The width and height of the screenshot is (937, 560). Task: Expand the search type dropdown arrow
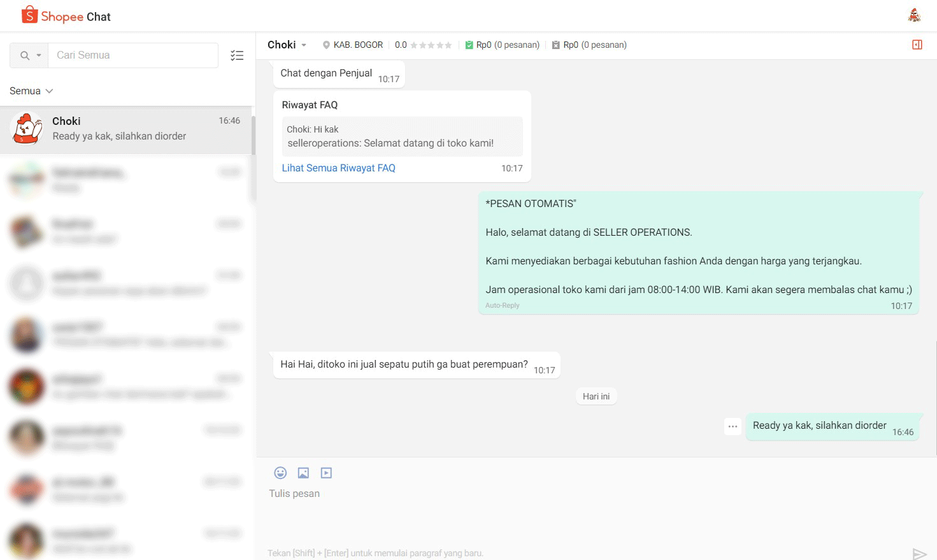[38, 55]
